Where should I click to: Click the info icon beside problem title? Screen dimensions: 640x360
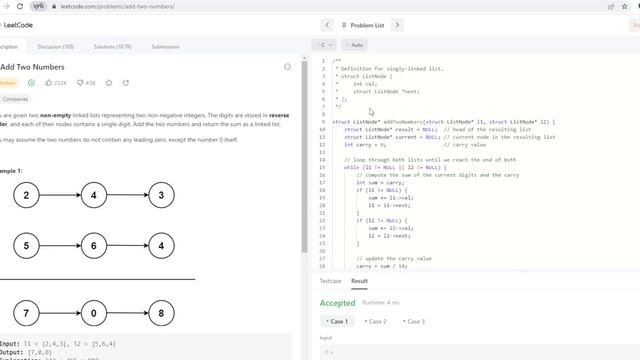pyautogui.click(x=287, y=67)
